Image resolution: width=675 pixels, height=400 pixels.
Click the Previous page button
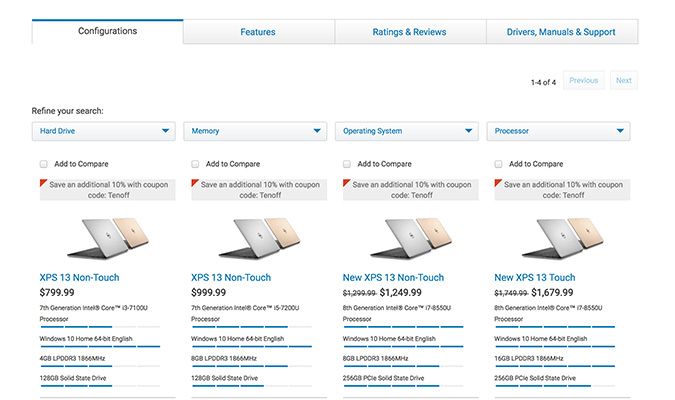point(584,81)
